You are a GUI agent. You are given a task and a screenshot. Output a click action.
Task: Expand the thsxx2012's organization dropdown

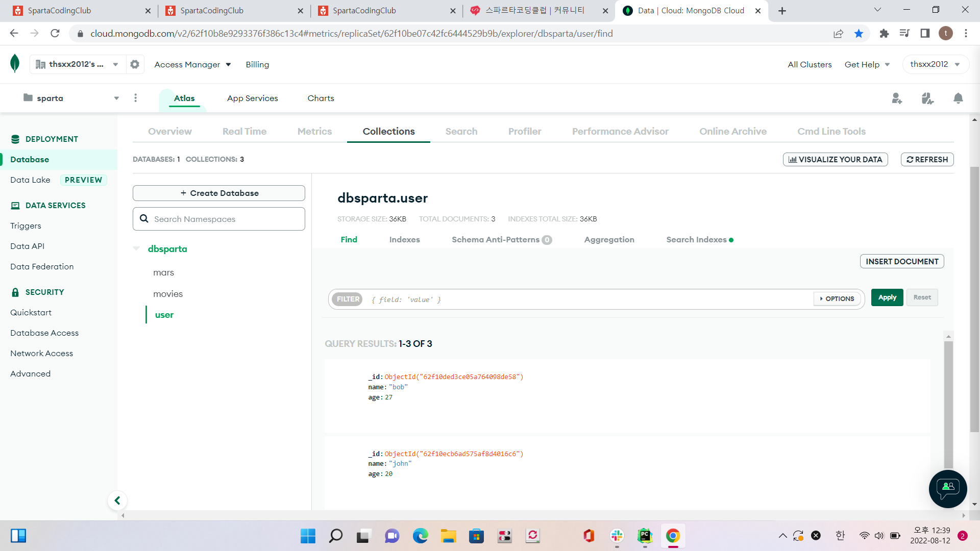click(77, 64)
